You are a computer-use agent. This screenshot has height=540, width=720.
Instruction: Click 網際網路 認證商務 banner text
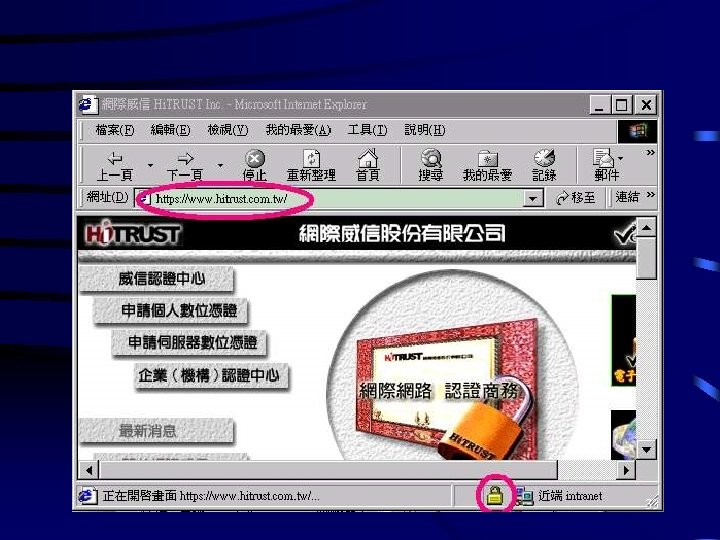439,391
